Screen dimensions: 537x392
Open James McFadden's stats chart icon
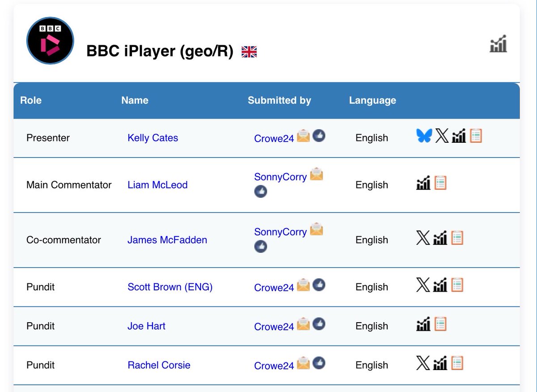[440, 238]
